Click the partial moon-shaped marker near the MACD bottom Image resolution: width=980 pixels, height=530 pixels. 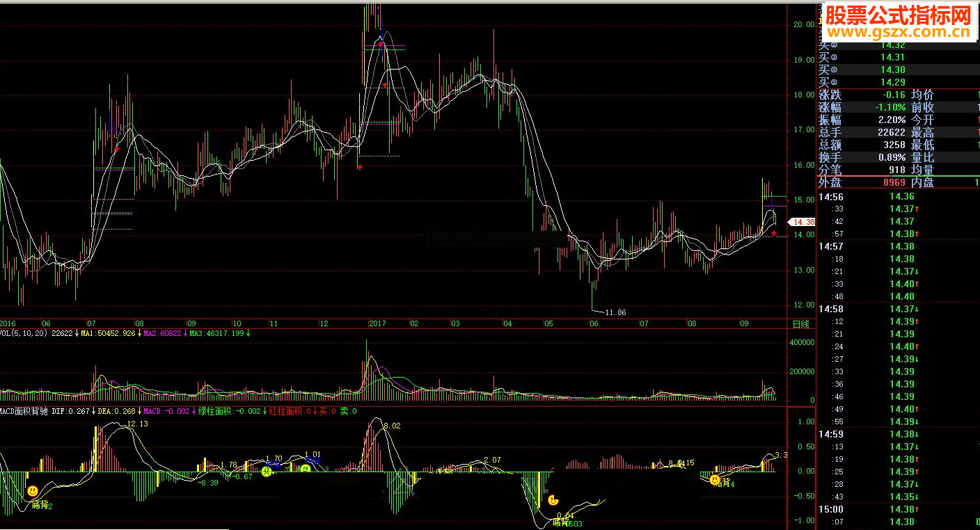(553, 499)
